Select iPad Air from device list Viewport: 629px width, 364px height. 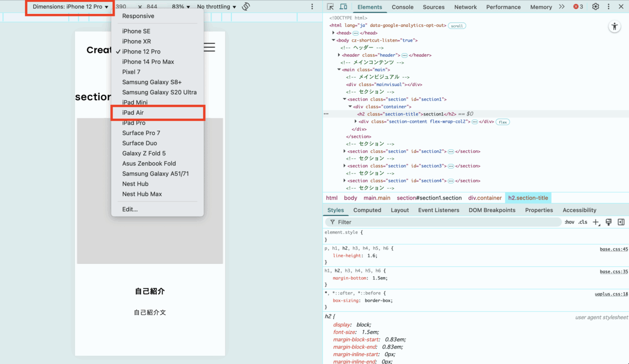pyautogui.click(x=133, y=113)
